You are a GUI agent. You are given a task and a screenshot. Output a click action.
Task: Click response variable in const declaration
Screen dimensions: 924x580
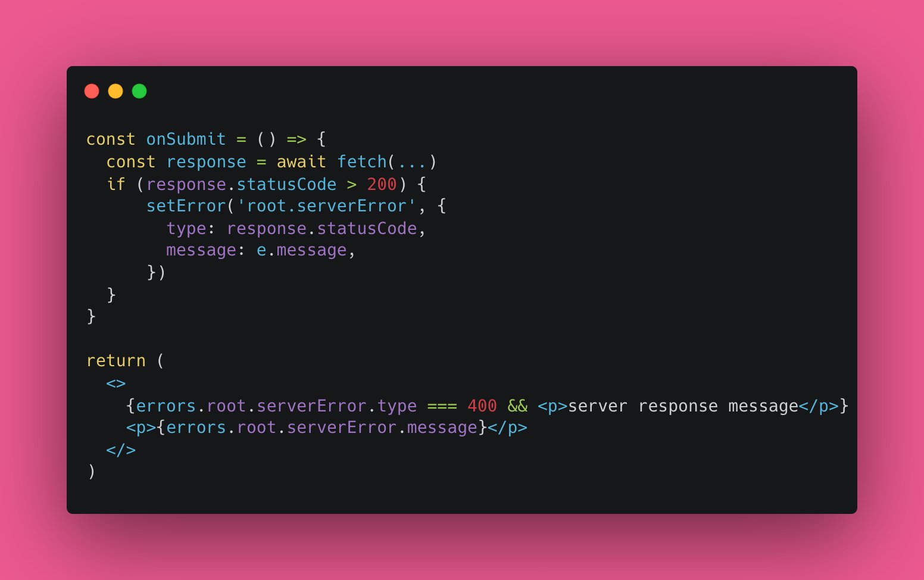[x=206, y=162]
